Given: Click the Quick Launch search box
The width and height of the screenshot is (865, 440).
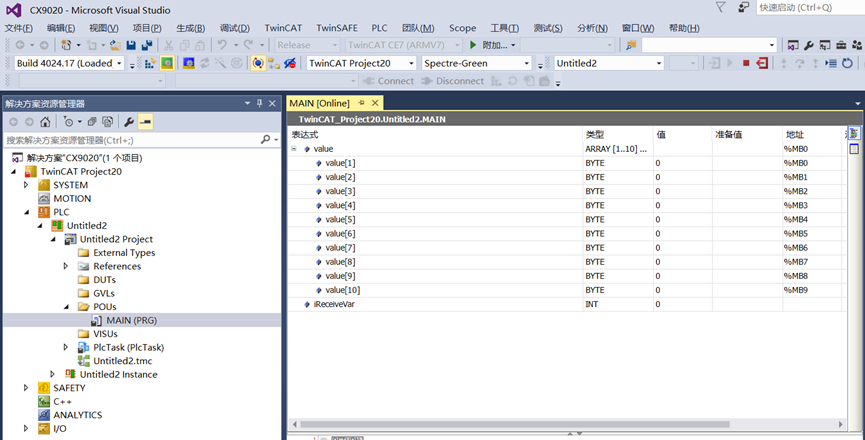Looking at the screenshot, I should (x=810, y=8).
